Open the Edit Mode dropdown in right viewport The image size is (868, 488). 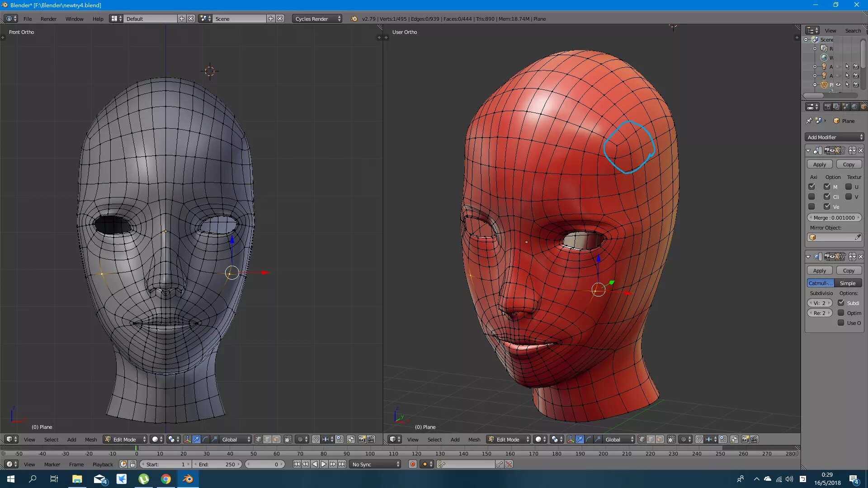507,439
